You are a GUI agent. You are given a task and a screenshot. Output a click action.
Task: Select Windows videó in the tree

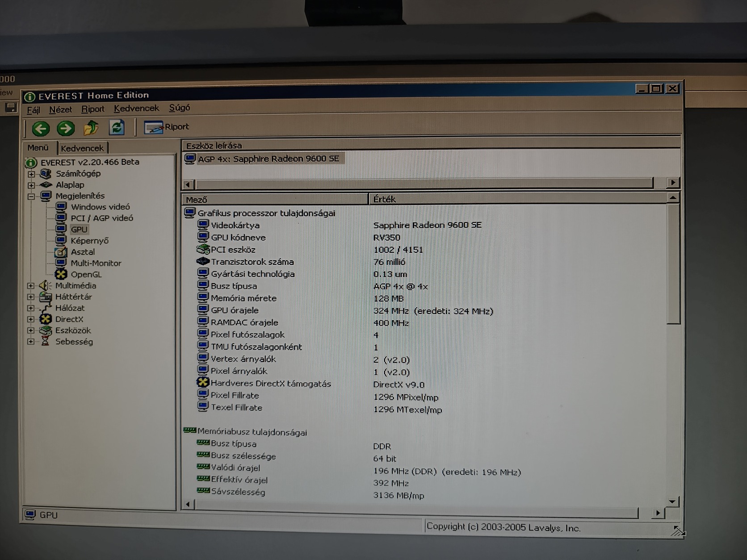101,207
